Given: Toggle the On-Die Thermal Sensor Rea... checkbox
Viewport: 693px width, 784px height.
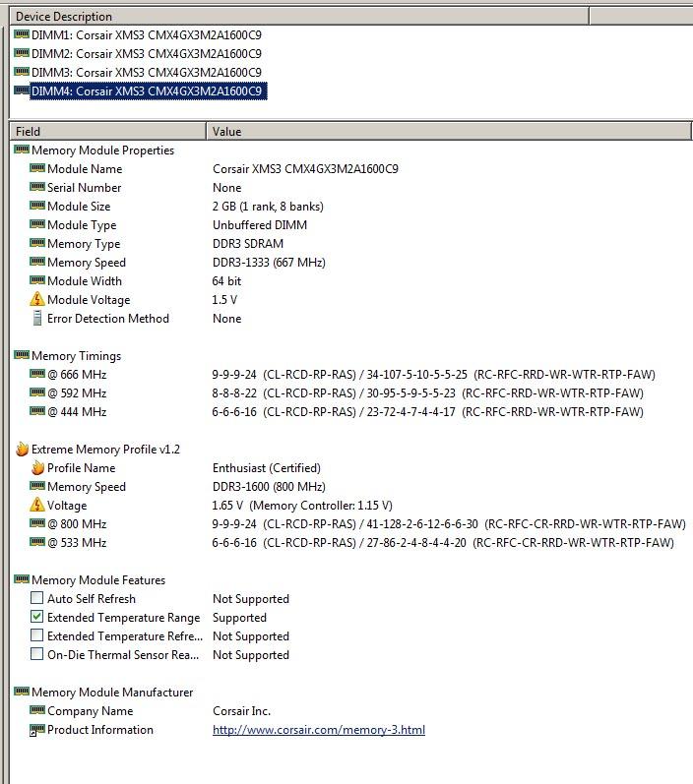Looking at the screenshot, I should (36, 654).
